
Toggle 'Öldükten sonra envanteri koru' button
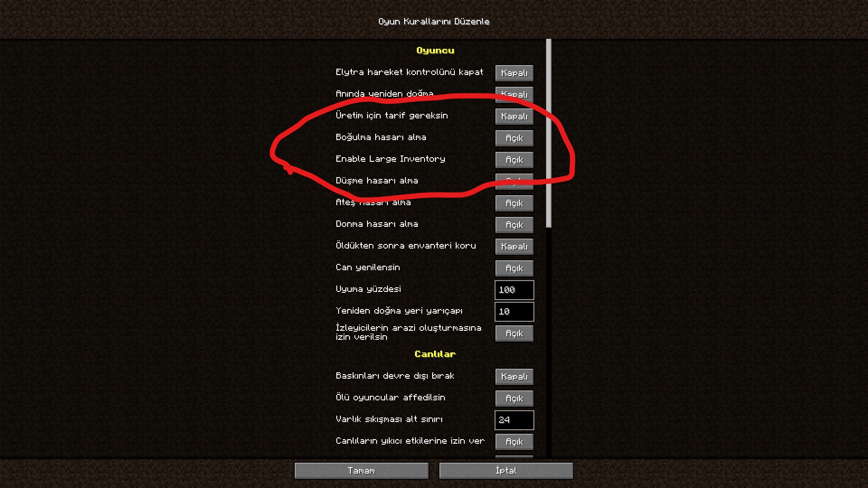(514, 245)
